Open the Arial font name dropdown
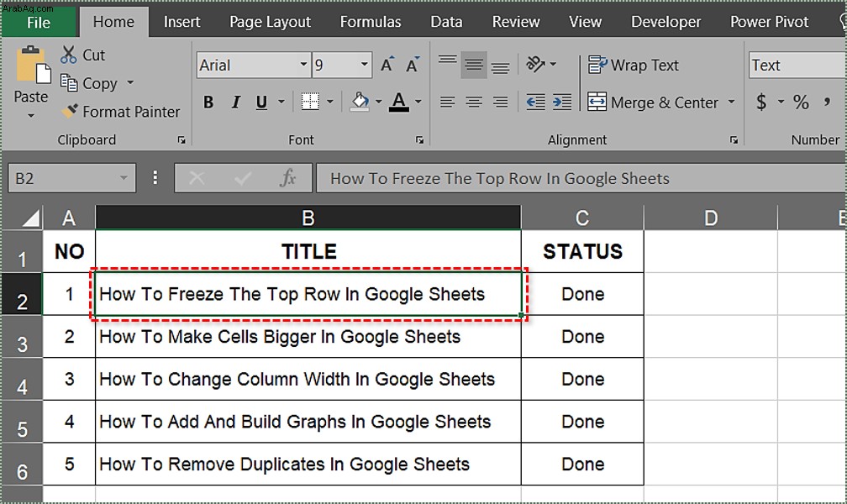Screen dimensions: 847x504 click(303, 65)
